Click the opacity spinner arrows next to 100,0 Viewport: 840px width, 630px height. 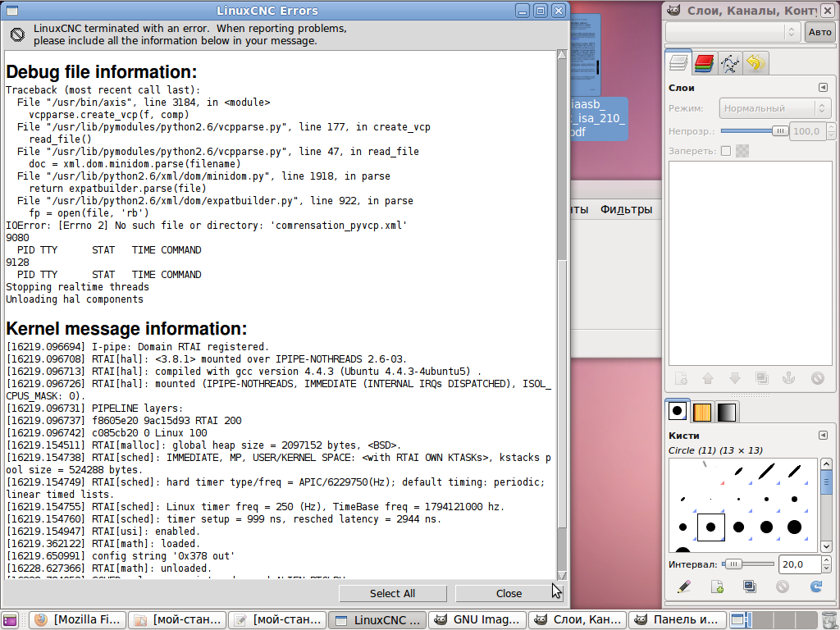830,130
